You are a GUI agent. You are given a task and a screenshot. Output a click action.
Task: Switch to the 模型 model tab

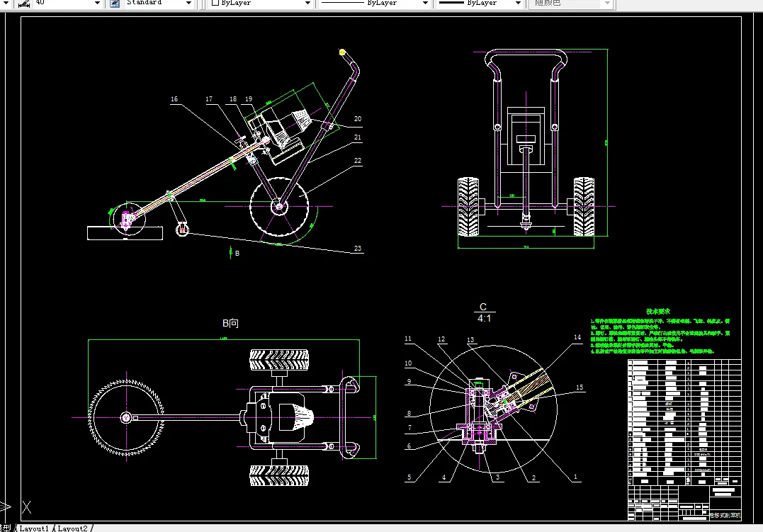point(6,528)
